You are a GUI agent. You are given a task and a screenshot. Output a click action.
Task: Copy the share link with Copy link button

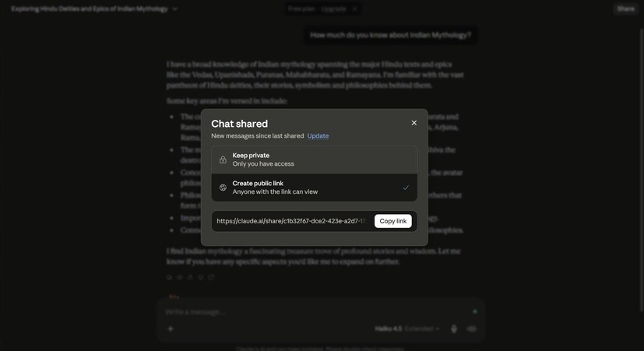pos(393,221)
